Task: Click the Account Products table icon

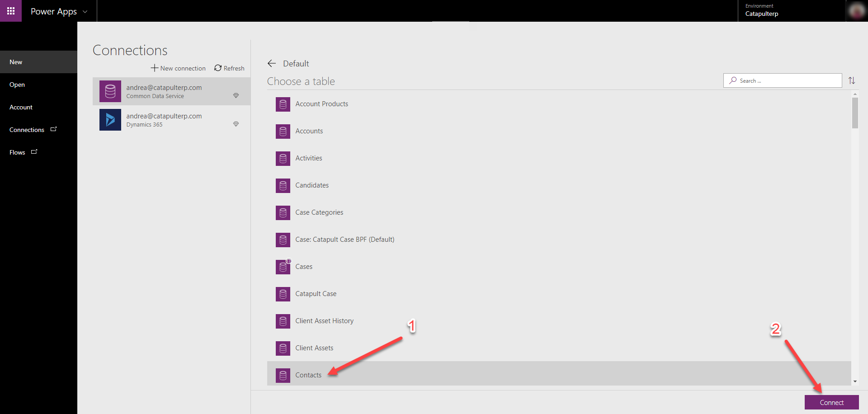Action: [x=283, y=104]
